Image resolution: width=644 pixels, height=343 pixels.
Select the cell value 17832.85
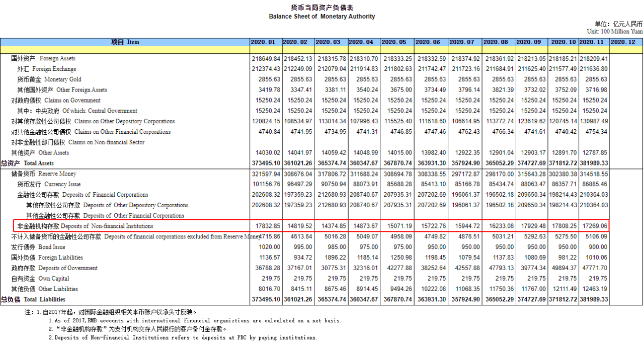(266, 226)
